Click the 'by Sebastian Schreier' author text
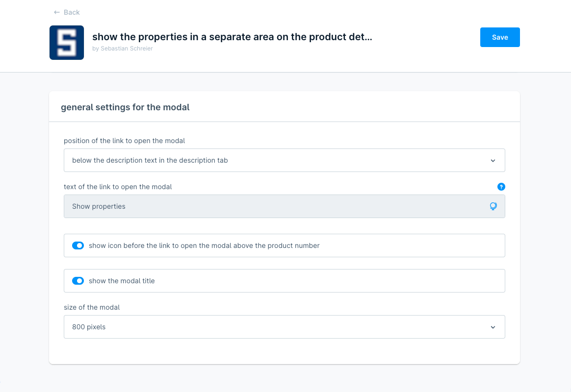 (122, 49)
